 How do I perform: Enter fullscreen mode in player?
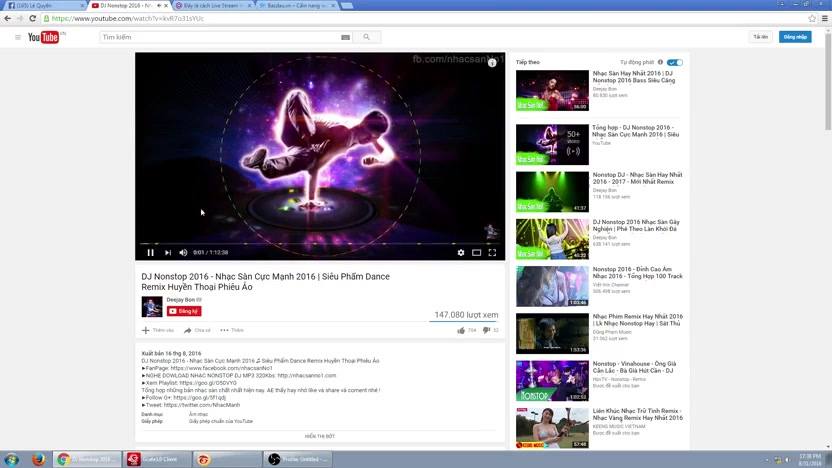(492, 253)
